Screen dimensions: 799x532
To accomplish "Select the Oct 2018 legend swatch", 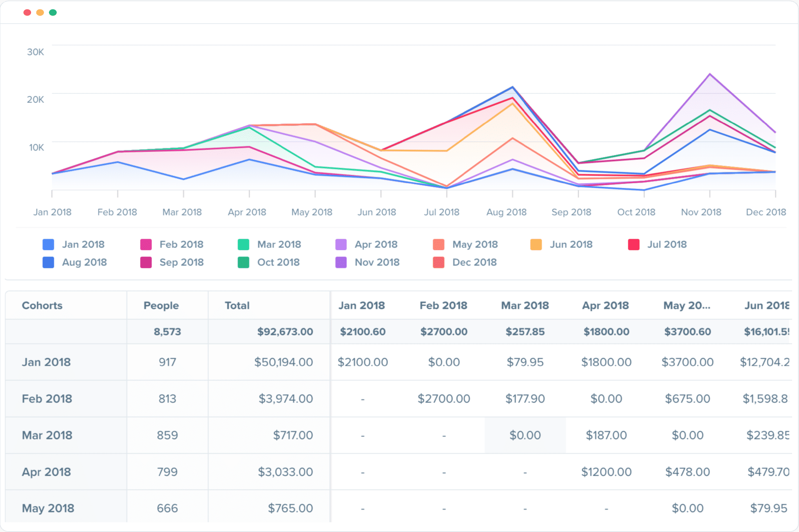I will (243, 262).
